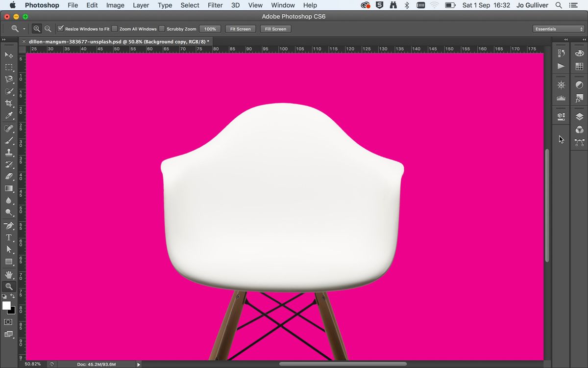Open the Filter menu
Screen dimensions: 588x368
(x=215, y=5)
